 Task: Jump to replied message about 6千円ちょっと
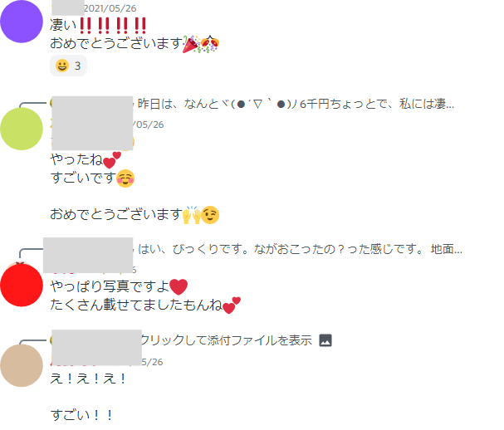tap(296, 104)
